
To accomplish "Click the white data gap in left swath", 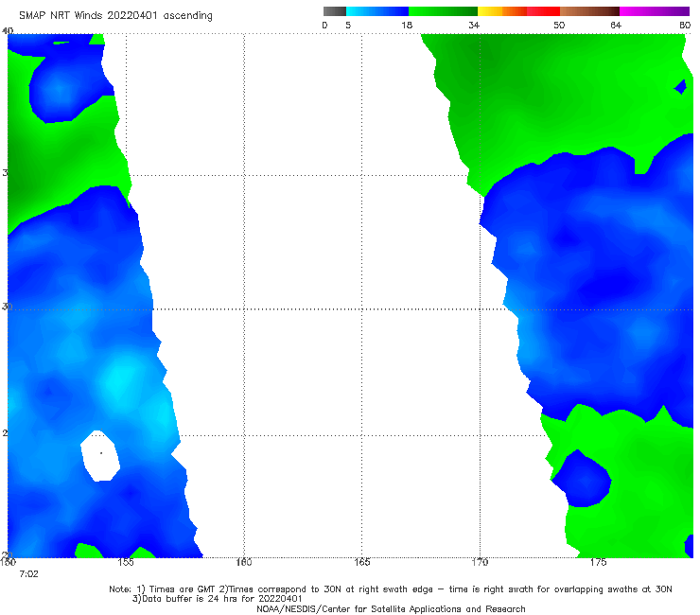I will pos(100,455).
